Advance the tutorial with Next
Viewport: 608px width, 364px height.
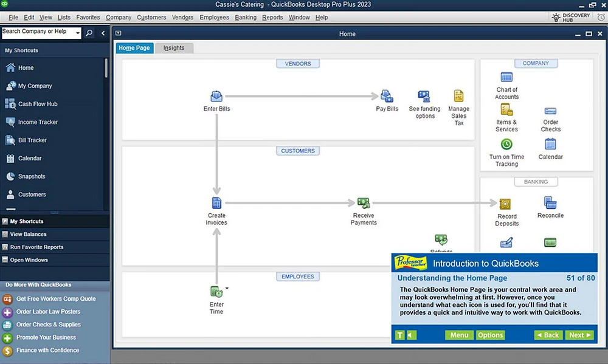pyautogui.click(x=579, y=335)
